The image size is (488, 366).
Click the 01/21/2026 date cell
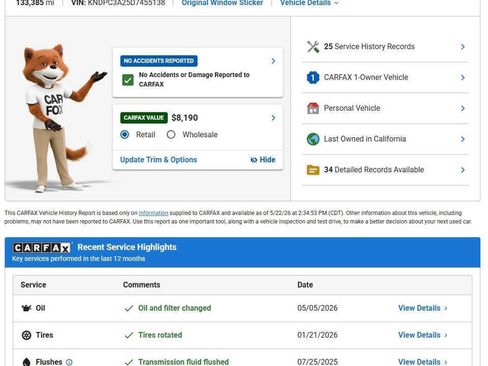click(317, 335)
